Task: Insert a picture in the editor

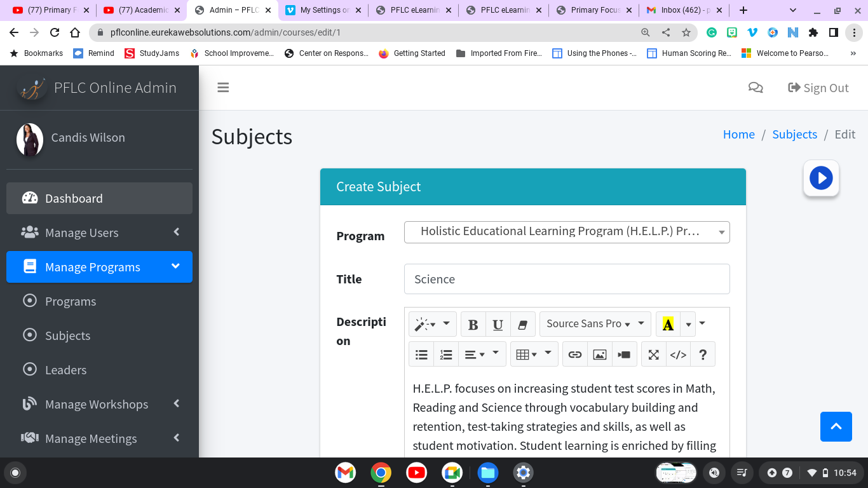Action: 599,355
